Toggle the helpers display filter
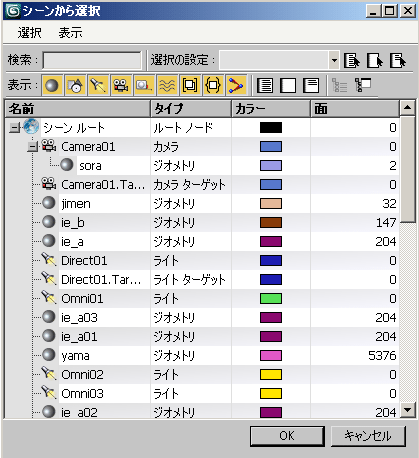 click(144, 85)
